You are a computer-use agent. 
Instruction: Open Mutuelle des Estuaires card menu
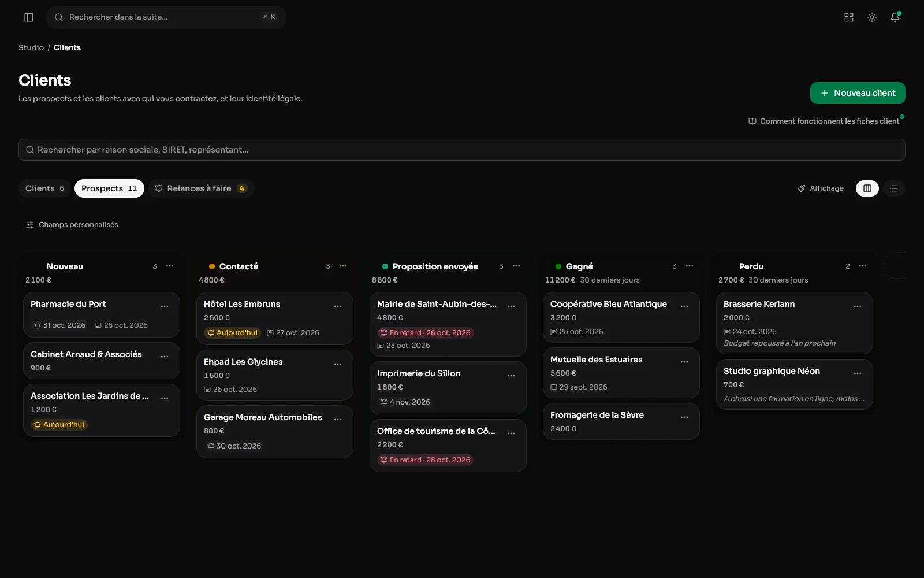(684, 362)
